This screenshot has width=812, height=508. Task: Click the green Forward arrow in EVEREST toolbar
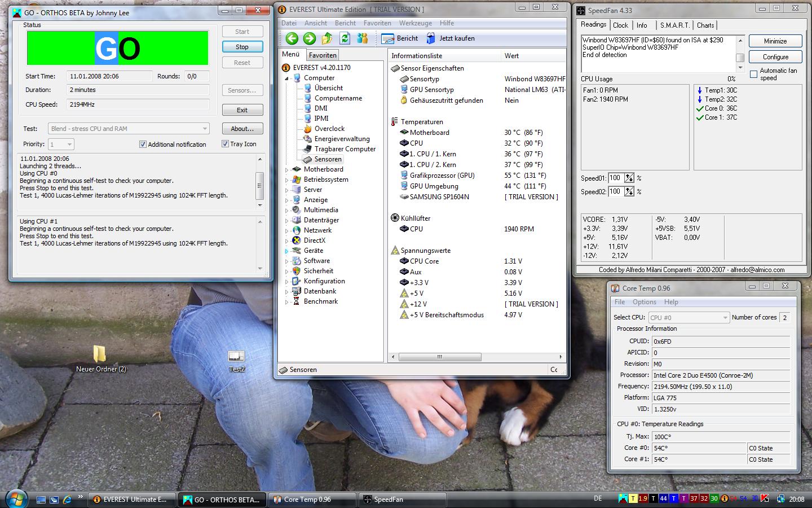click(x=309, y=38)
